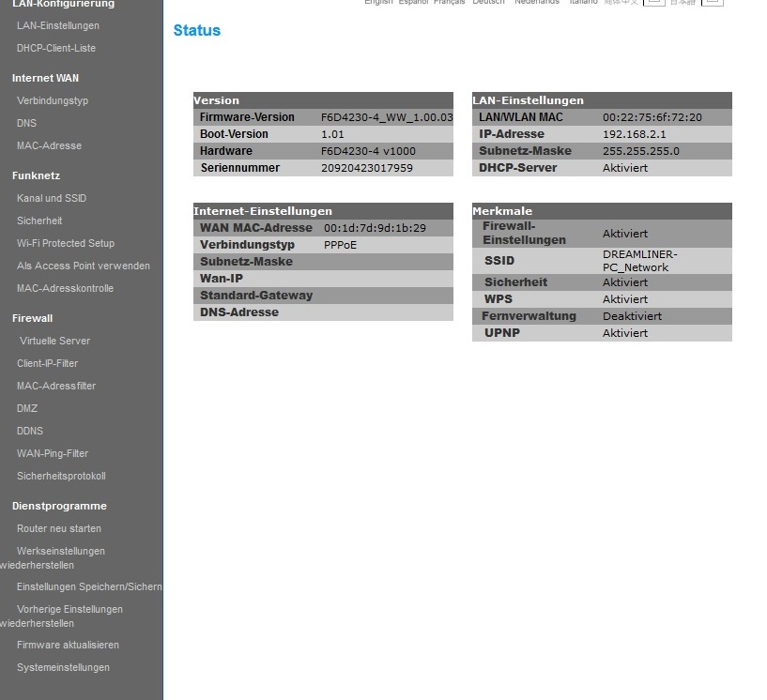Open MAC-Adresskontrolle page
Screen dimensions: 767x700
coord(65,288)
